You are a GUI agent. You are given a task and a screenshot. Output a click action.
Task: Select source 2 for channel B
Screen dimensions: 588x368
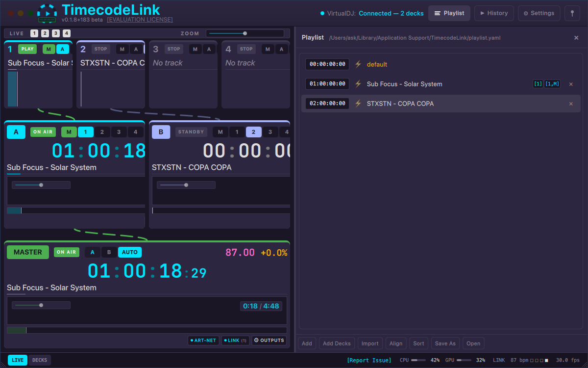(253, 132)
